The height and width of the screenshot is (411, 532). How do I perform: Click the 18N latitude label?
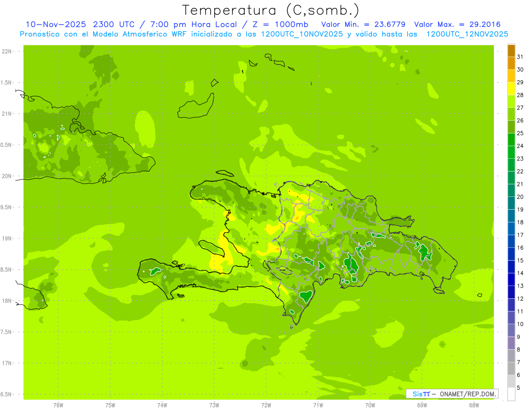(x=7, y=301)
